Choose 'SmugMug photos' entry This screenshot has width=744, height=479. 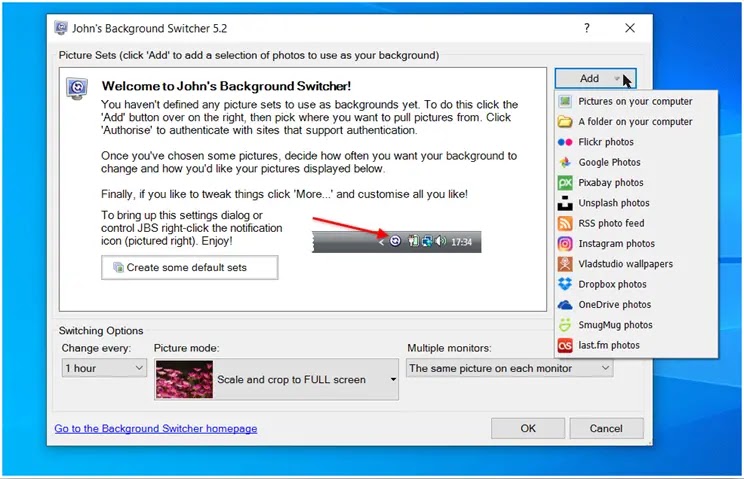pos(636,325)
